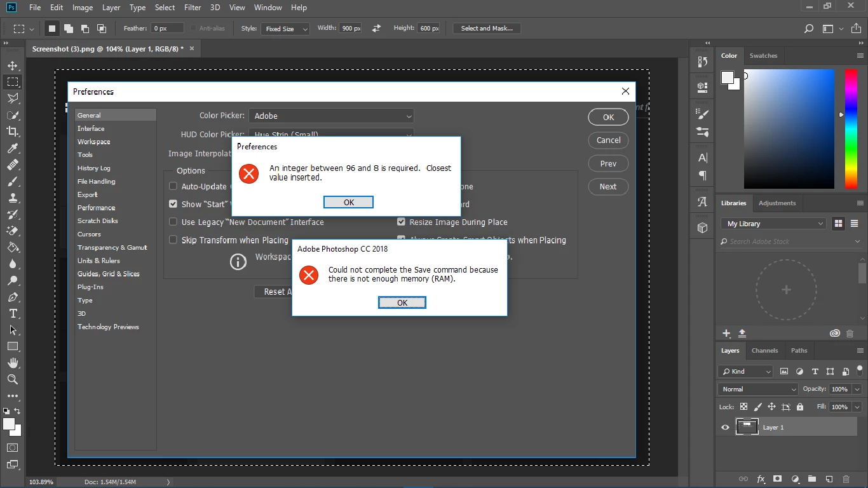Switch to the Swatches tab

[763, 55]
